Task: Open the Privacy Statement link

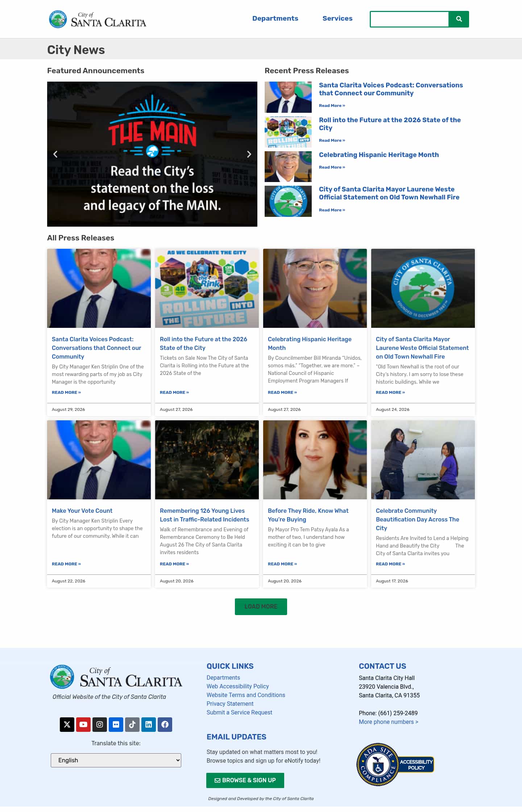Action: pyautogui.click(x=230, y=704)
